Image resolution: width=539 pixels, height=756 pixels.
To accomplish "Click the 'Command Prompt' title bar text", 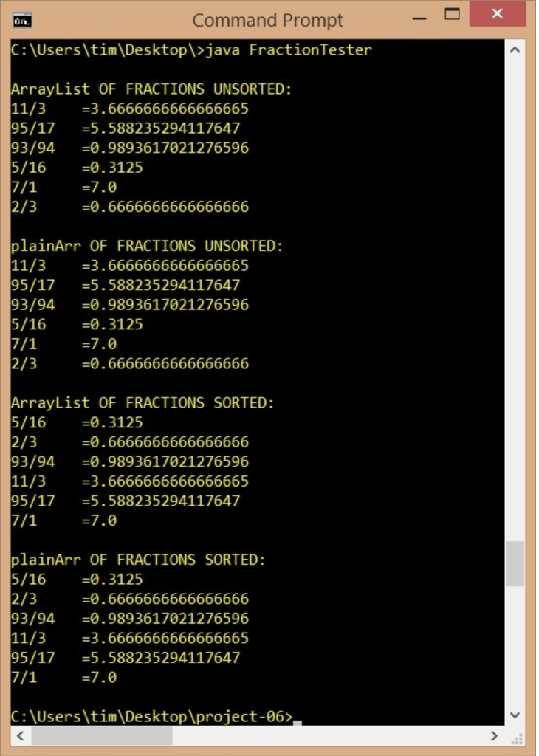I will click(267, 20).
